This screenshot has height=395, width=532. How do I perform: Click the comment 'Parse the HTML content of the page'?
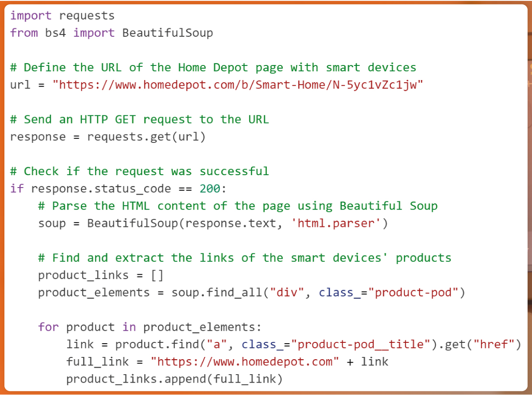coord(238,206)
